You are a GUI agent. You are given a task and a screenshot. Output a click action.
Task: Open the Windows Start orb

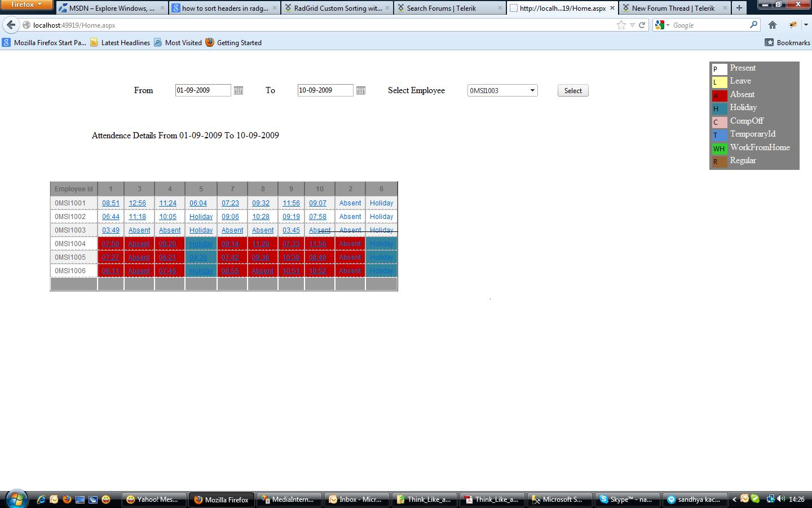[16, 499]
